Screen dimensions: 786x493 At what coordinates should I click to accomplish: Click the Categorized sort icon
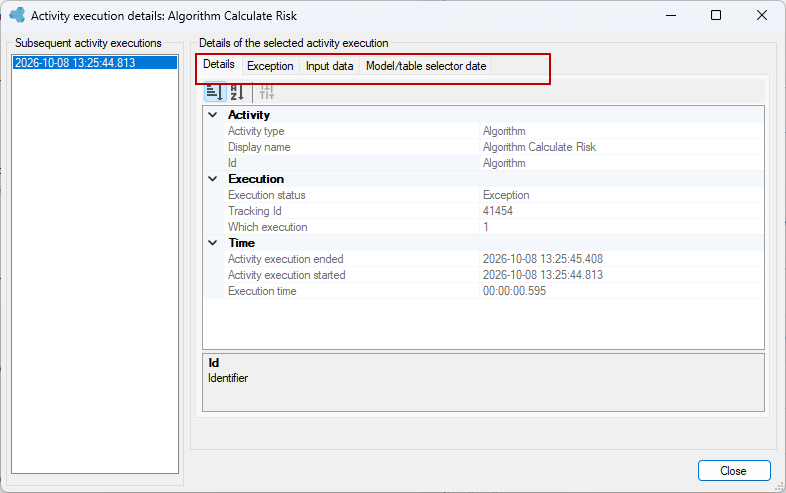[x=215, y=92]
